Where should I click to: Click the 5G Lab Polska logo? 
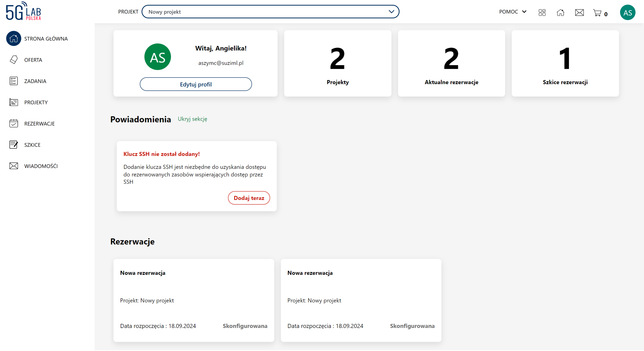[23, 11]
